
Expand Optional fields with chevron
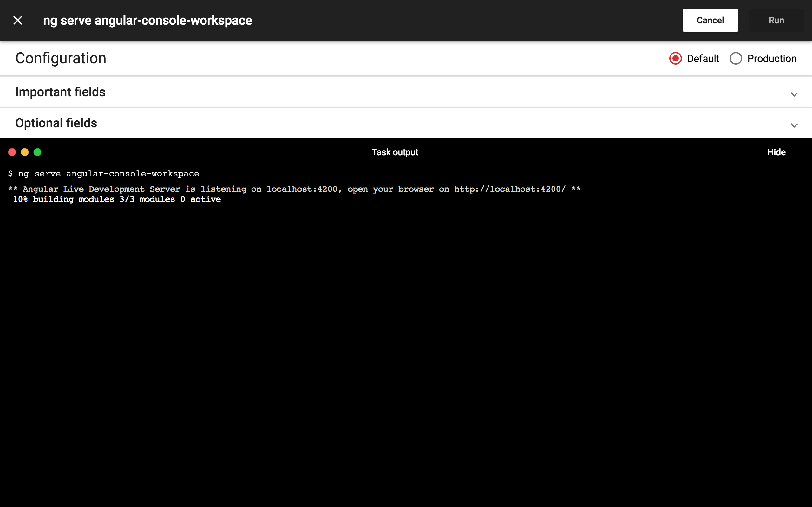[794, 125]
